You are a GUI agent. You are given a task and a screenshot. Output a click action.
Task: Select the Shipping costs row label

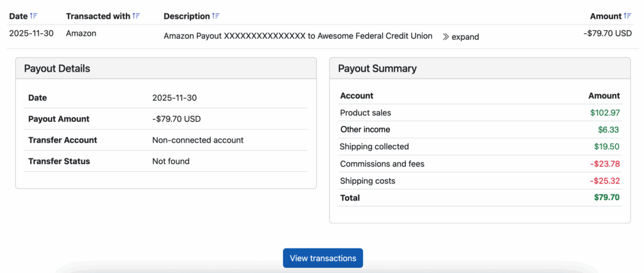(367, 181)
